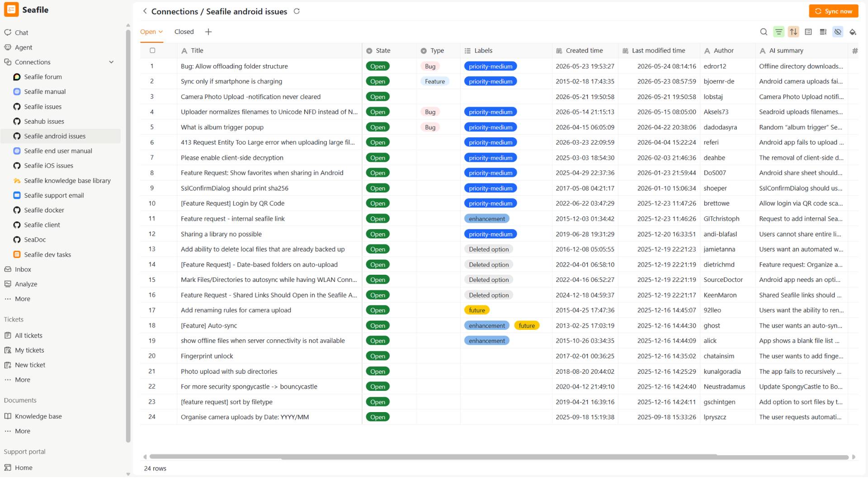Click the refresh icon beside the page title
This screenshot has width=868, height=488.
297,11
